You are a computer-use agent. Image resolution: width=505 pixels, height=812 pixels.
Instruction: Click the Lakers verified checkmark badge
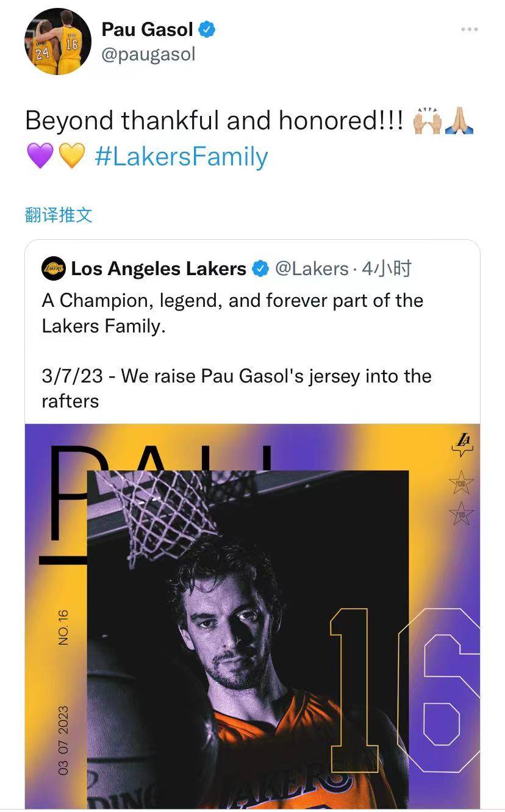point(260,268)
